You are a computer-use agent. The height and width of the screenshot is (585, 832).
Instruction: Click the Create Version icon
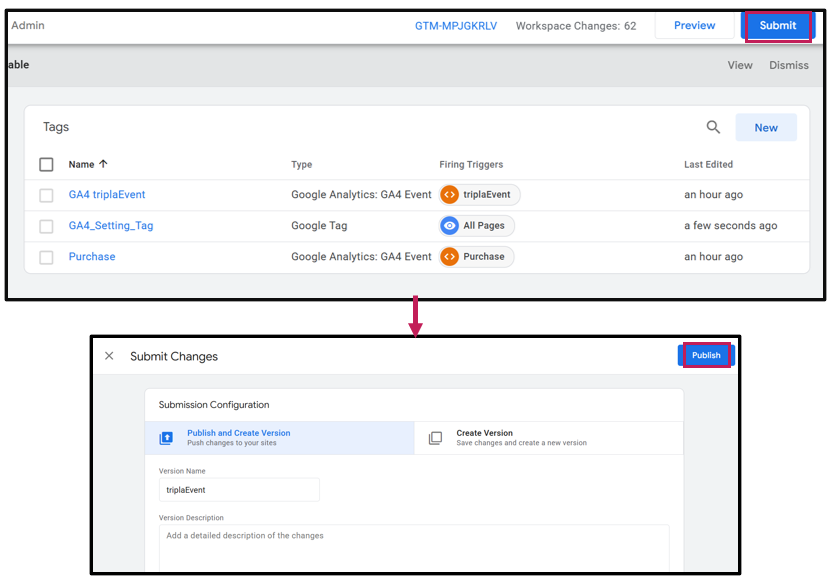point(435,438)
